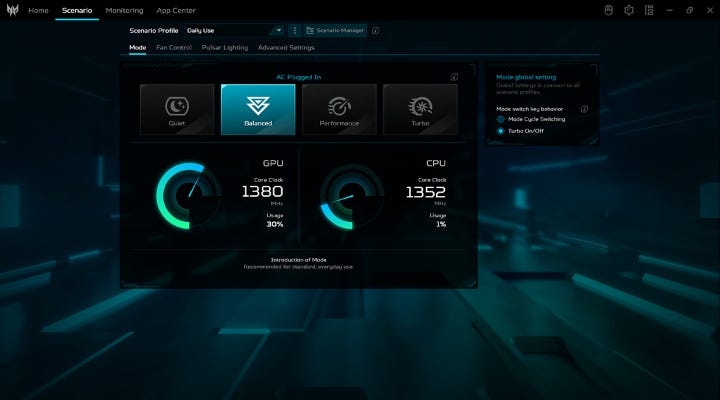Select the Mode sub-tab

137,47
